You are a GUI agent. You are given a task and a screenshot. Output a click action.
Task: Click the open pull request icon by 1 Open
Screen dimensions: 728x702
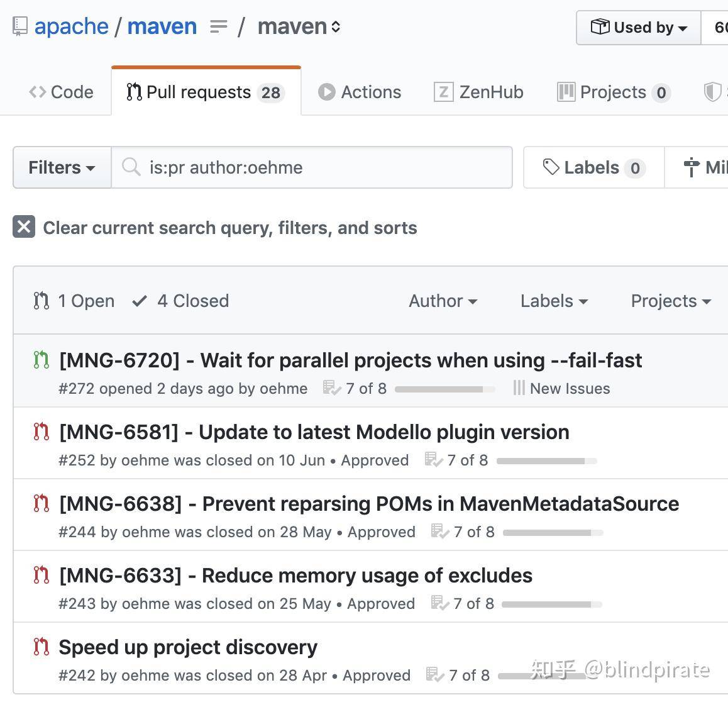[41, 301]
